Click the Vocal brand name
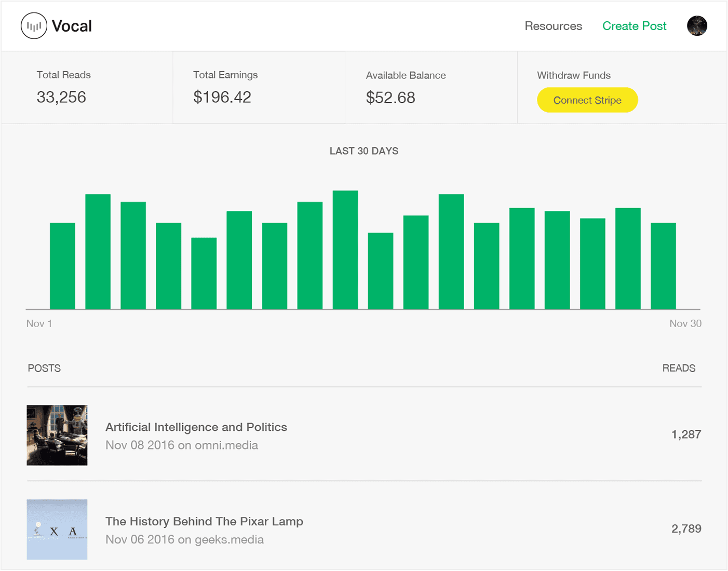Viewport: 728px width, 571px height. click(72, 26)
